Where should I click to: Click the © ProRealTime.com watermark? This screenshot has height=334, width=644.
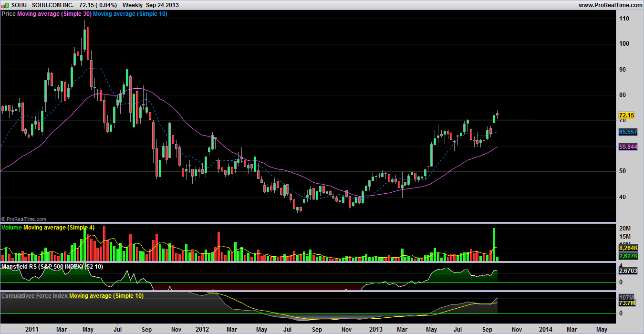coord(24,219)
